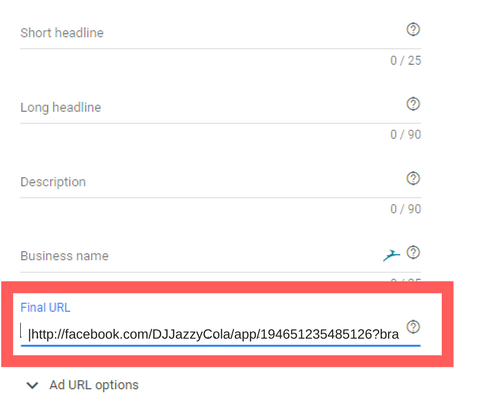This screenshot has width=478, height=416.
Task: Focus the Short headline text field
Action: (212, 33)
